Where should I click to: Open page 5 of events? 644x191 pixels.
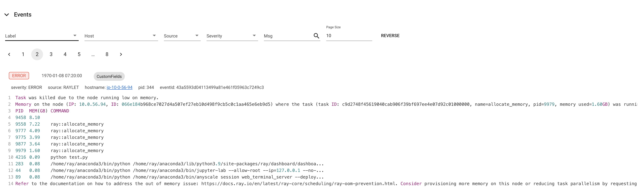79,54
